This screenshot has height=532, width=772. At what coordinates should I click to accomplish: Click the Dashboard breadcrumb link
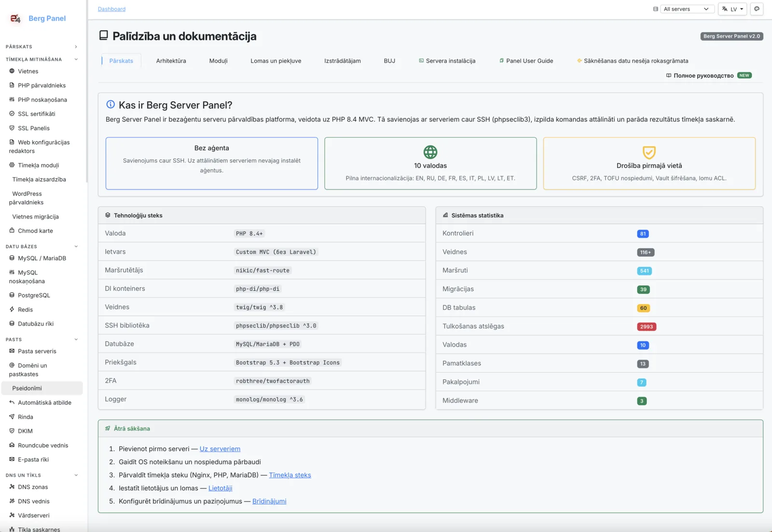click(x=111, y=9)
